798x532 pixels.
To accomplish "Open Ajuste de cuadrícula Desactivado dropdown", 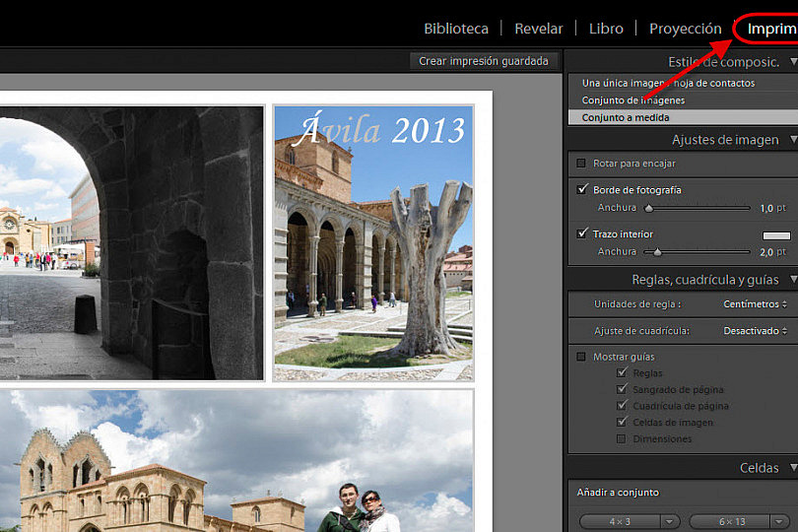I will pos(755,331).
